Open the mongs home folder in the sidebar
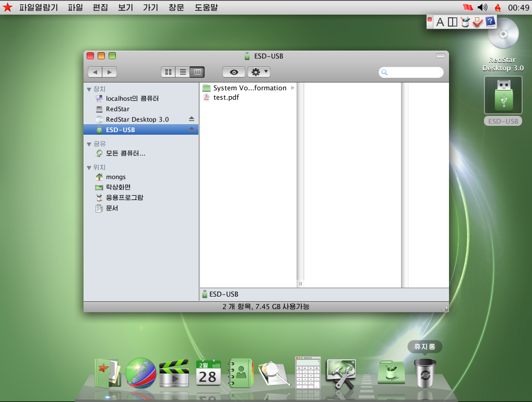532x402 pixels. click(141, 177)
